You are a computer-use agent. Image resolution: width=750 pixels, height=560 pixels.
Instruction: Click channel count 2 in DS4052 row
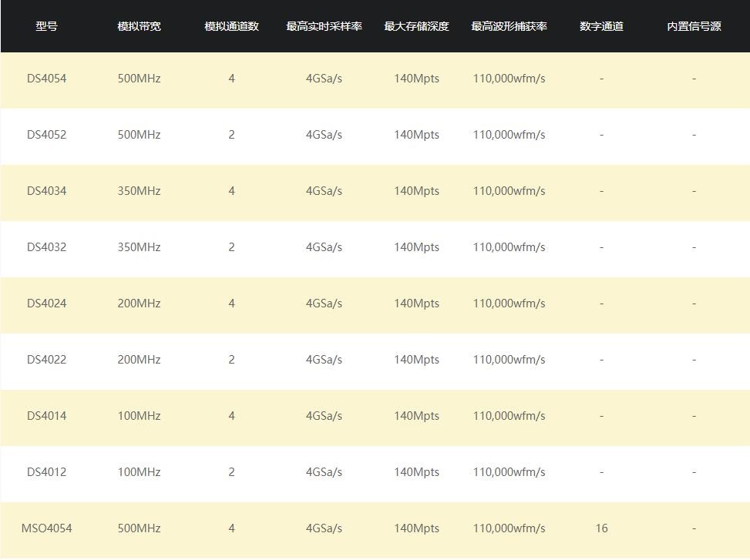pos(231,135)
